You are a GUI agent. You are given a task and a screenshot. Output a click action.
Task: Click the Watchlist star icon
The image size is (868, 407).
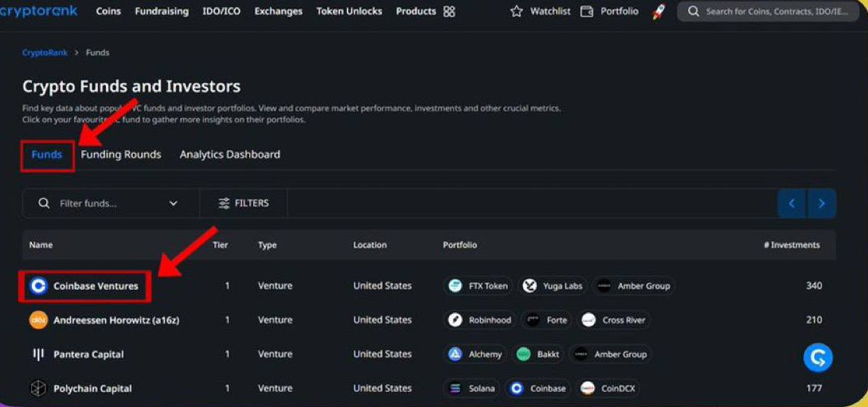[517, 12]
